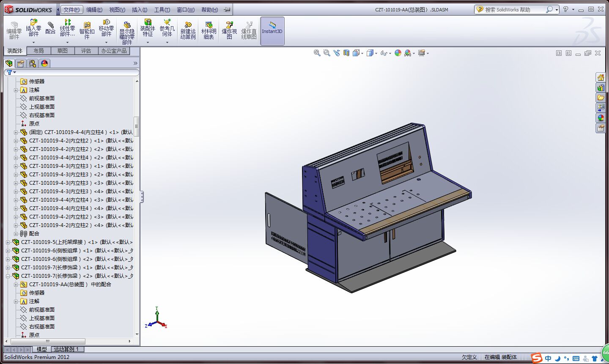Click the SolidWorks help search field
The width and height of the screenshot is (609, 364).
click(x=514, y=9)
